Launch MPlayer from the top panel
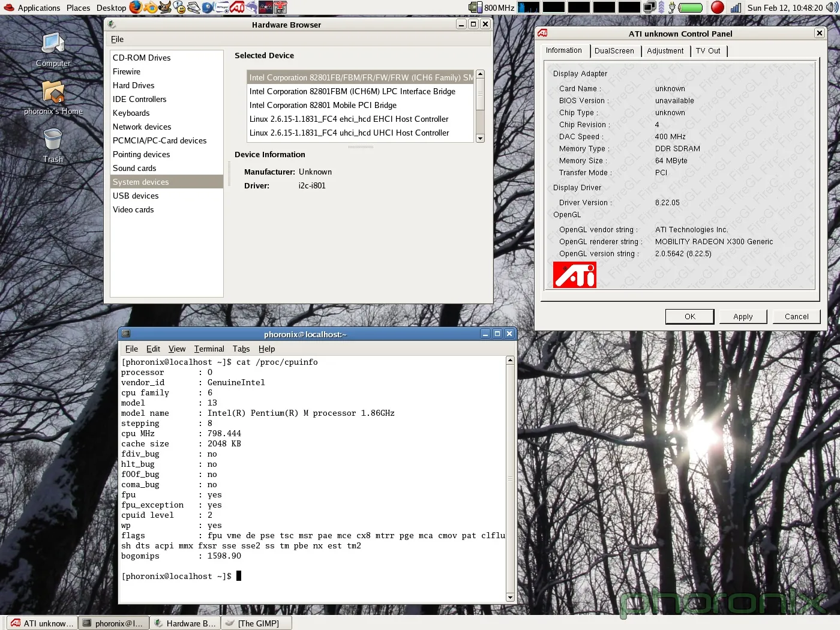 (x=222, y=7)
